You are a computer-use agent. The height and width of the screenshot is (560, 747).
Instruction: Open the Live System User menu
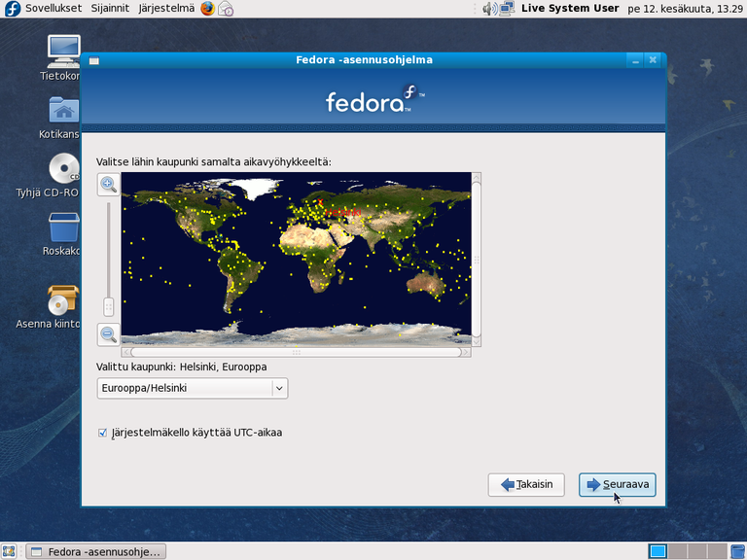(x=570, y=9)
